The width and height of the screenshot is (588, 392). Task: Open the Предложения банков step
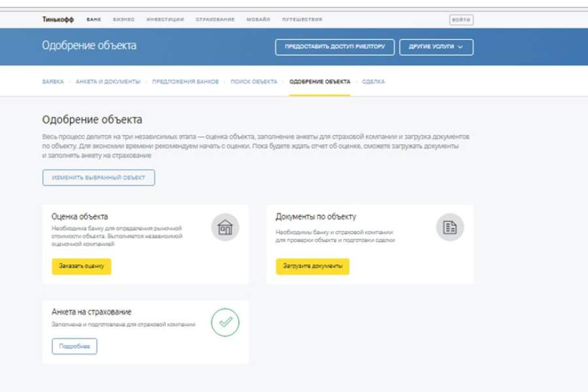click(x=186, y=82)
